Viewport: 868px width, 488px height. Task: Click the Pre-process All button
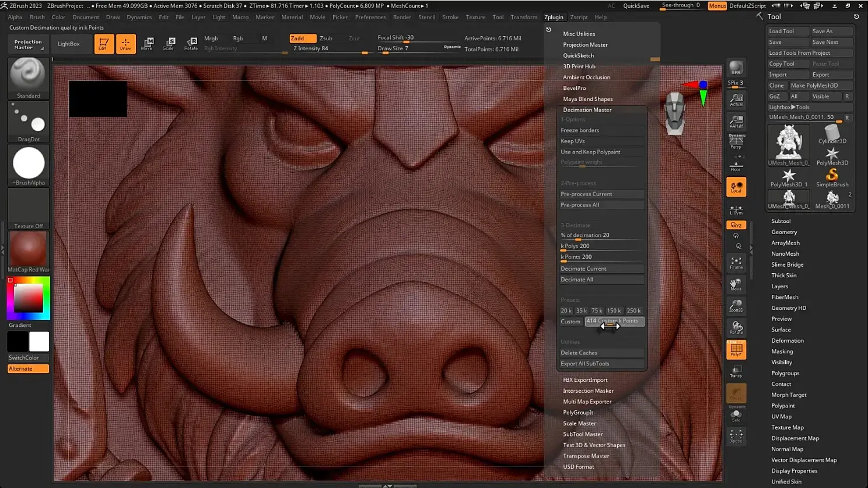tap(601, 205)
